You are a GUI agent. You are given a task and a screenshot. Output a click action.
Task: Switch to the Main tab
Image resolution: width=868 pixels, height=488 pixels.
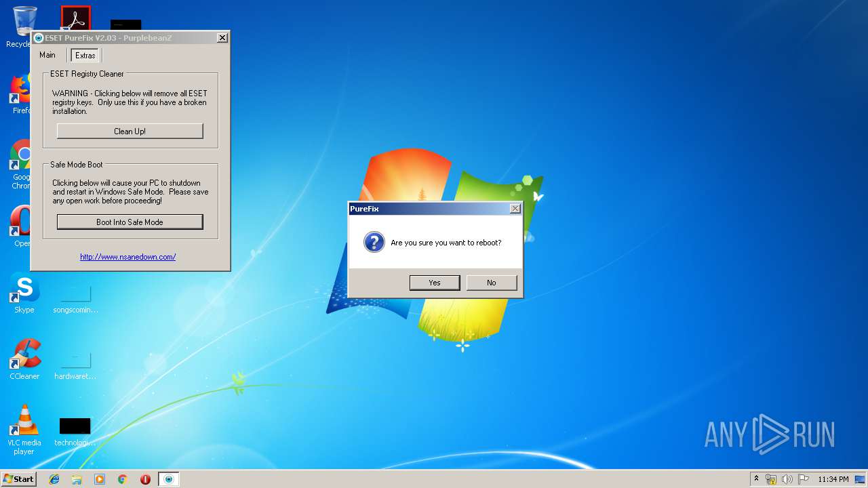click(x=47, y=55)
